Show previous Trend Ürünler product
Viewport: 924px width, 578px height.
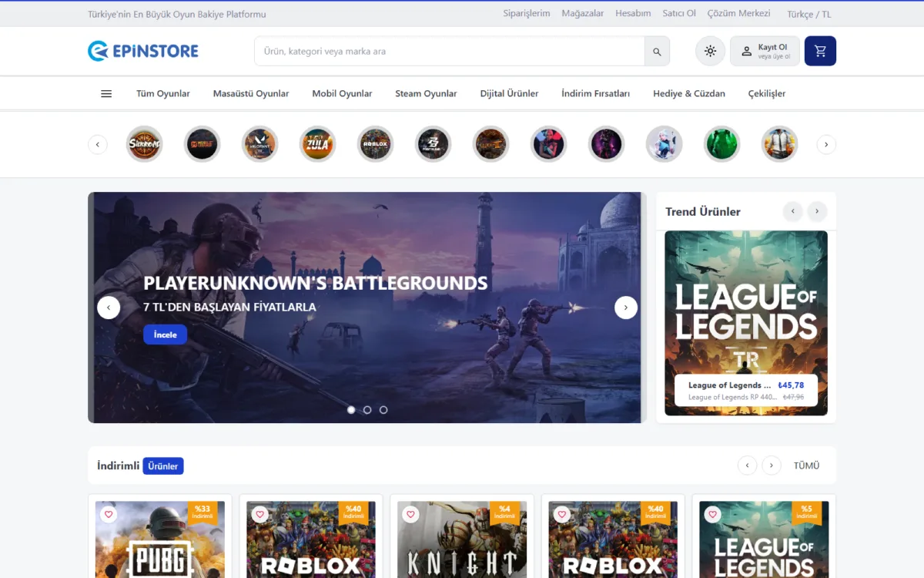(793, 211)
